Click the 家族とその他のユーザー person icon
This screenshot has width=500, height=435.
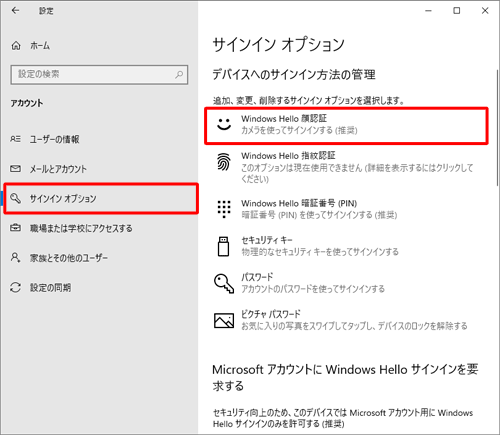click(x=15, y=258)
